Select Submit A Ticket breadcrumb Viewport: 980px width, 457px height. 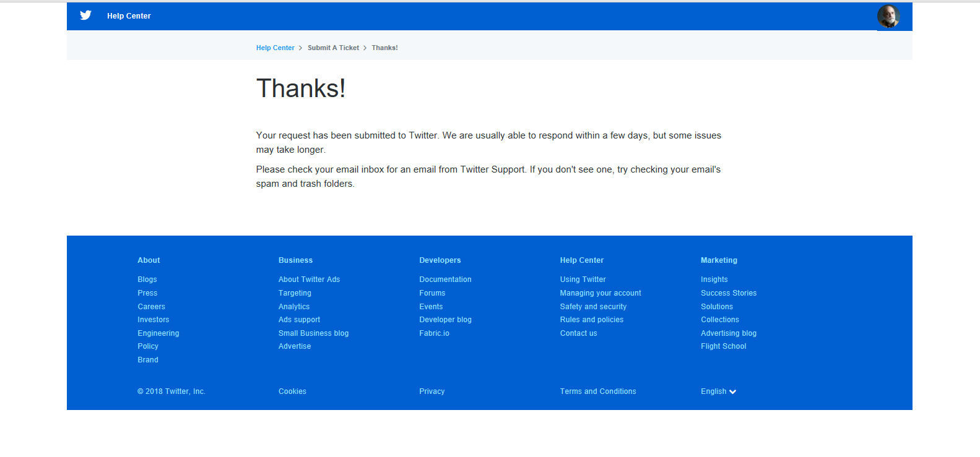[x=333, y=48]
